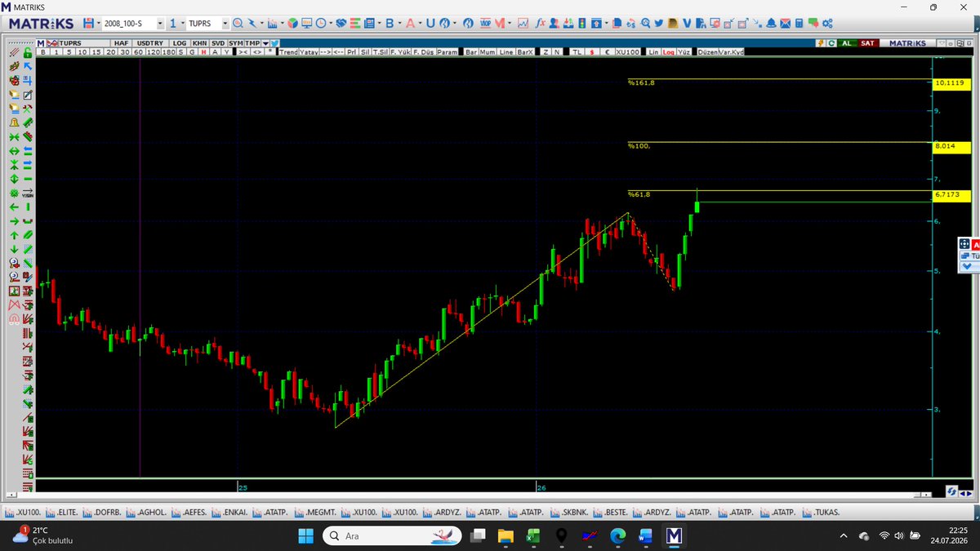The height and width of the screenshot is (551, 980).
Task: Toggle the Lin scale button
Action: [x=653, y=51]
